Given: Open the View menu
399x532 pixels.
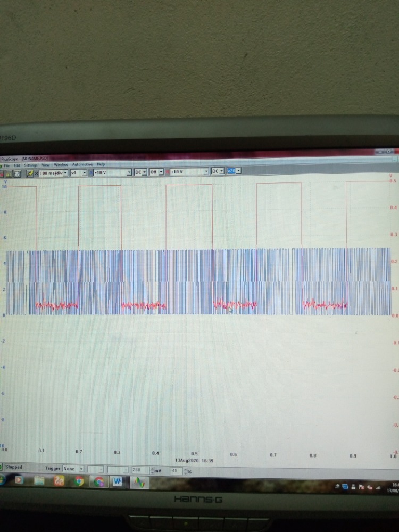Looking at the screenshot, I should pyautogui.click(x=45, y=164).
